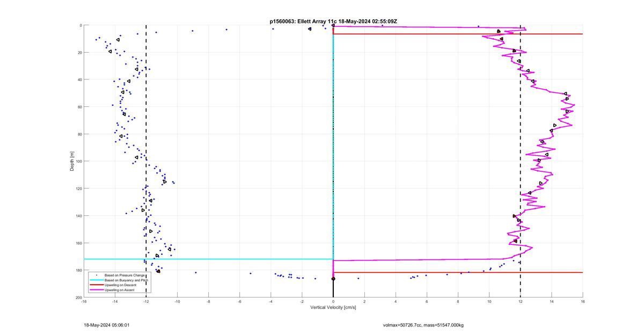
Task: Click the depth axis tick label '80'
Action: coord(79,134)
